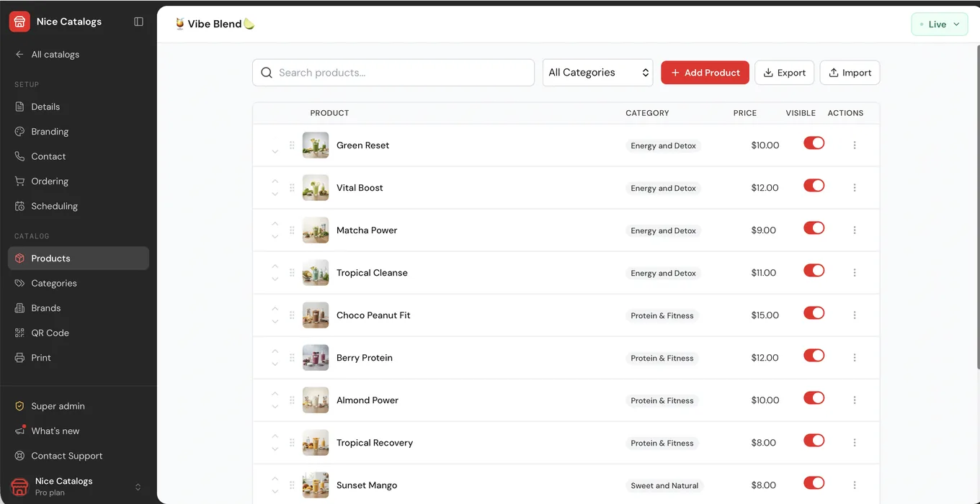Move Matcha Power down with its arrow
This screenshot has width=980, height=504.
tap(275, 237)
